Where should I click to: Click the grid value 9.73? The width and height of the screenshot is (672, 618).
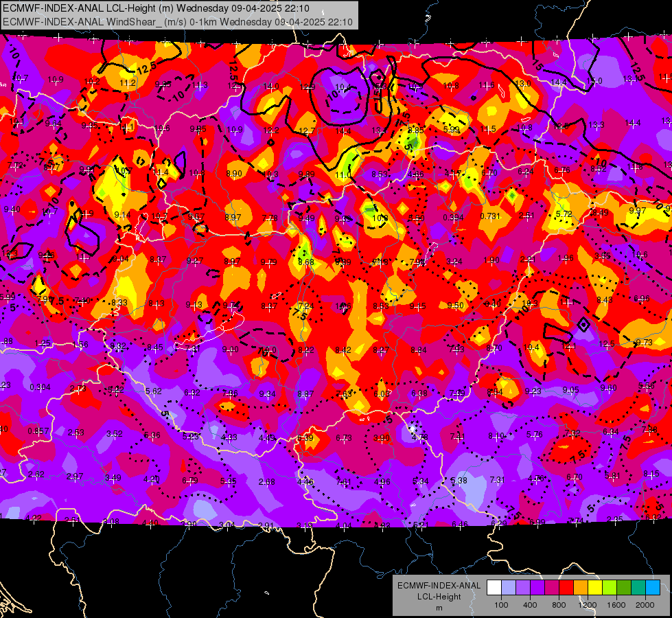click(644, 342)
